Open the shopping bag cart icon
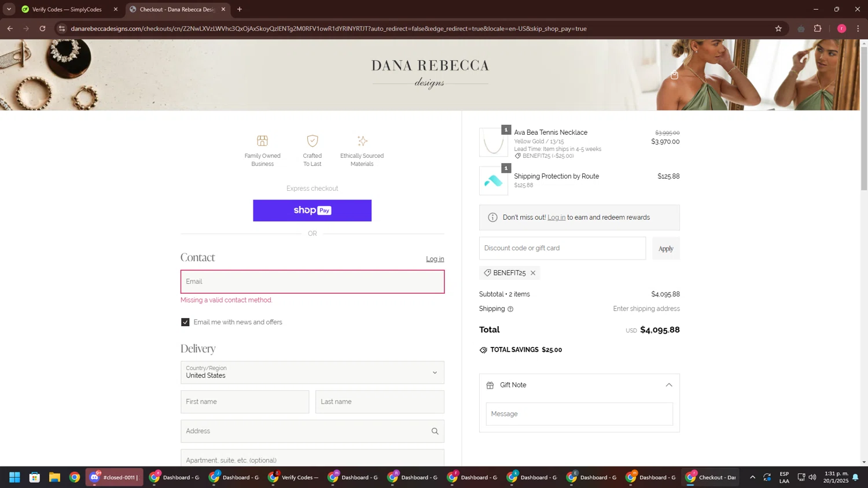The height and width of the screenshot is (488, 868). pos(674,75)
